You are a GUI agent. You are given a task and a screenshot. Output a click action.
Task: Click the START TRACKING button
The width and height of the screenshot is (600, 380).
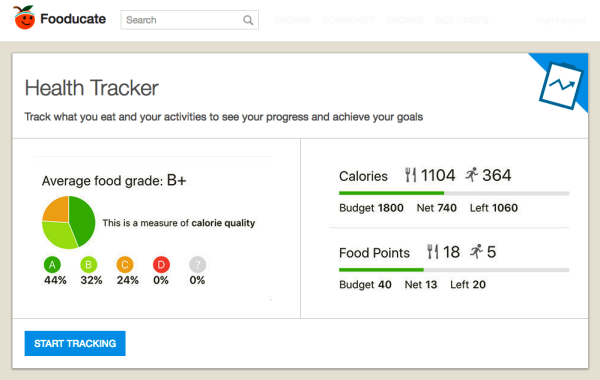tap(75, 343)
